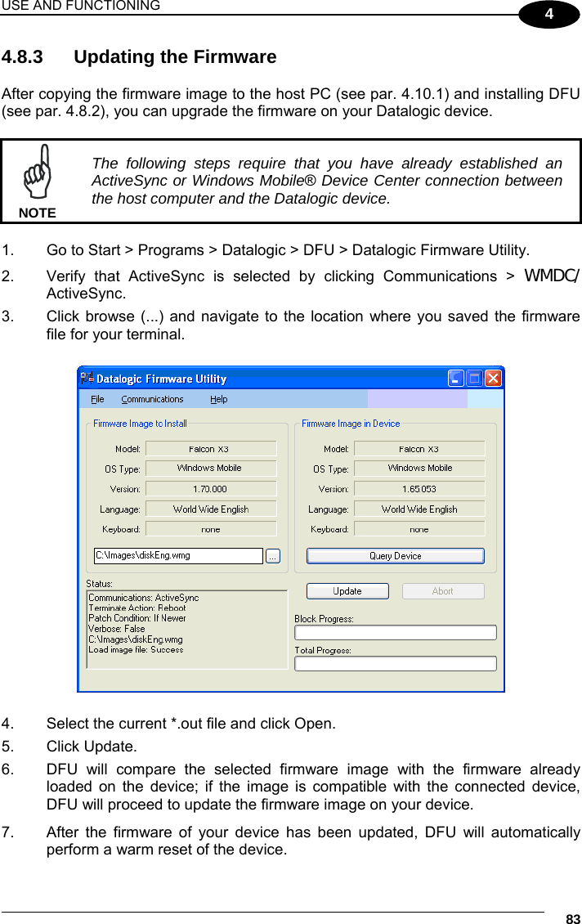The width and height of the screenshot is (582, 924).
Task: Click 'C:\Images\diskEng.wmg' status line
Action: pyautogui.click(x=136, y=639)
